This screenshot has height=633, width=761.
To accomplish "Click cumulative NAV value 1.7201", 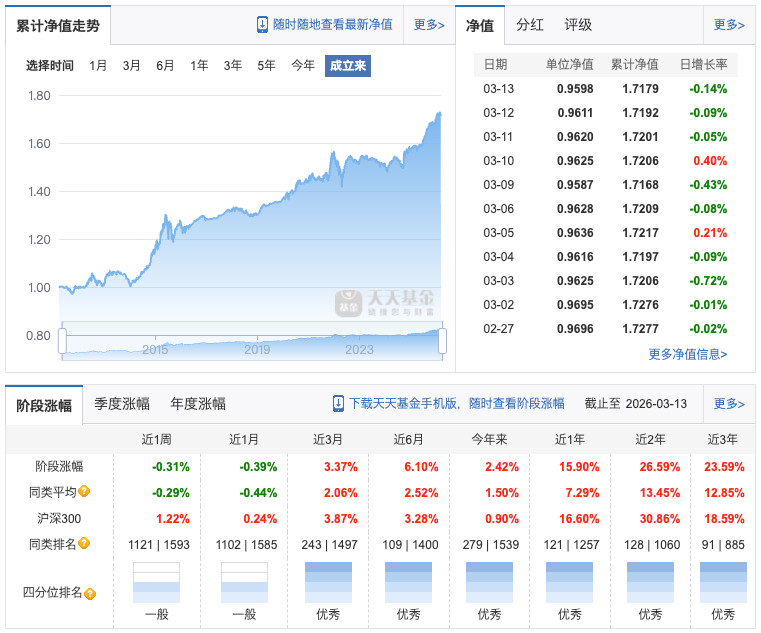I will coord(640,137).
